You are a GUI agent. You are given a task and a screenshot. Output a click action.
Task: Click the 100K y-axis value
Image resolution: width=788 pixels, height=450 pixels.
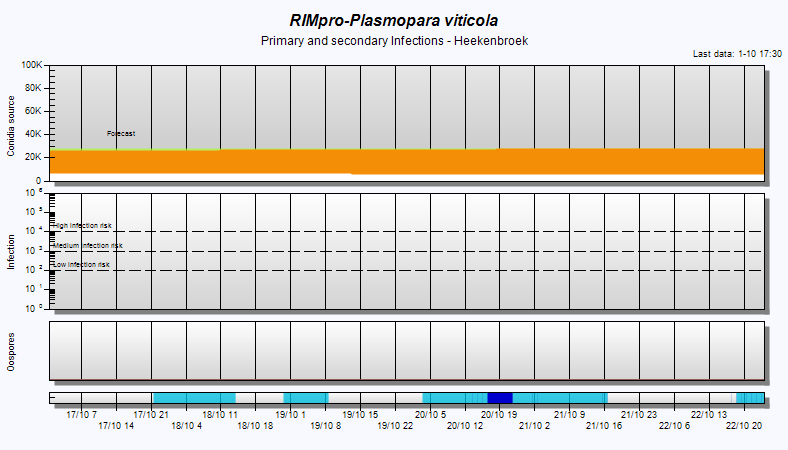32,65
